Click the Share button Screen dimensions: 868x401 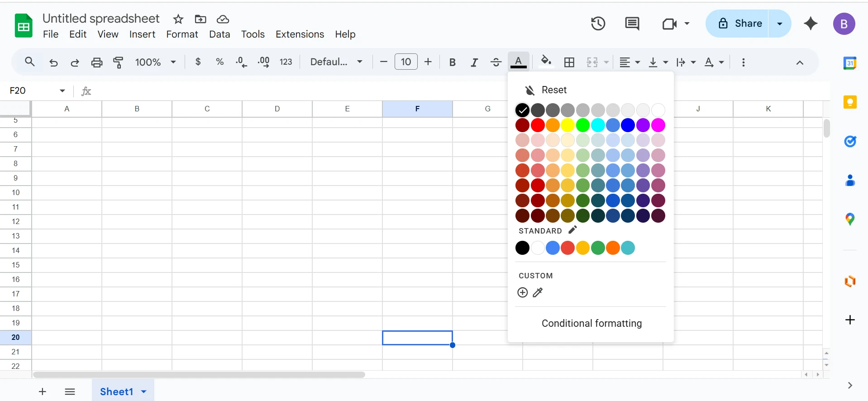coord(737,24)
